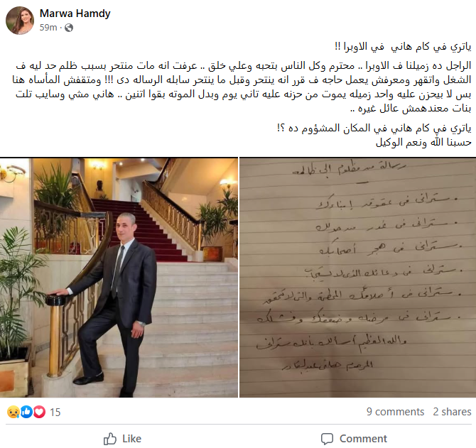Click the sad reaction emoji icon
The height and width of the screenshot is (448, 476).
coord(13,412)
